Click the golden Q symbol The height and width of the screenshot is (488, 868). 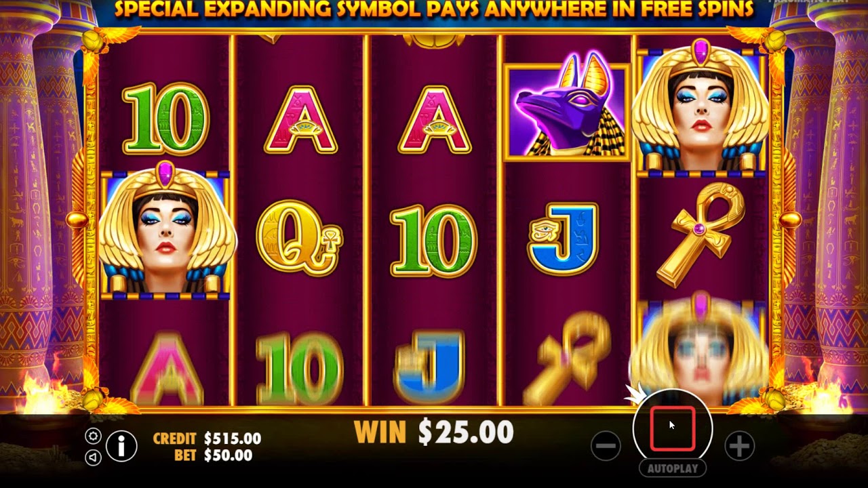click(x=299, y=237)
